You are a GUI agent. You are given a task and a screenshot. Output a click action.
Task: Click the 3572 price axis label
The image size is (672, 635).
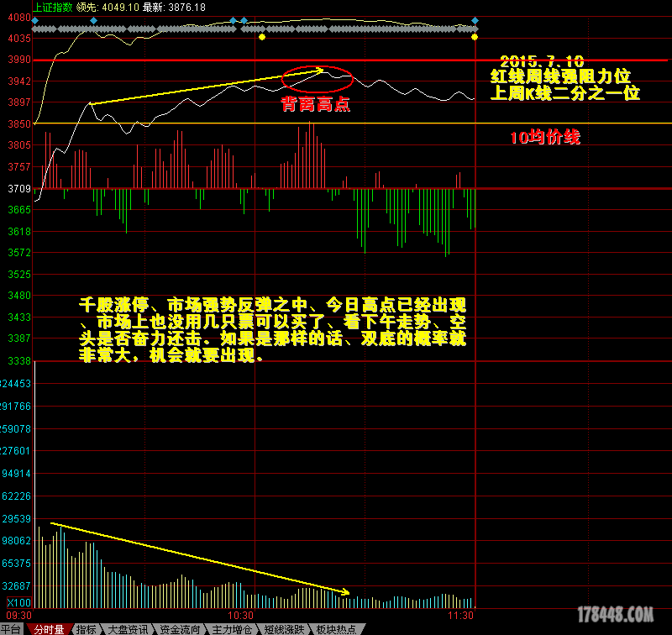tap(19, 252)
